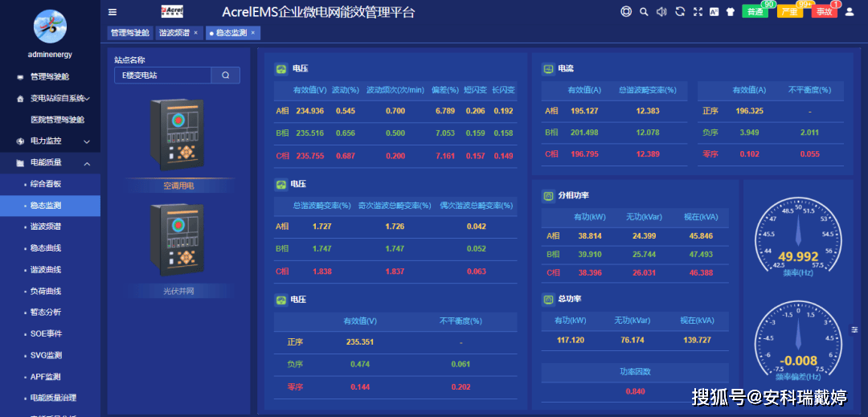
Task: Open 电能质量治理 in the sidebar
Action: pyautogui.click(x=53, y=399)
